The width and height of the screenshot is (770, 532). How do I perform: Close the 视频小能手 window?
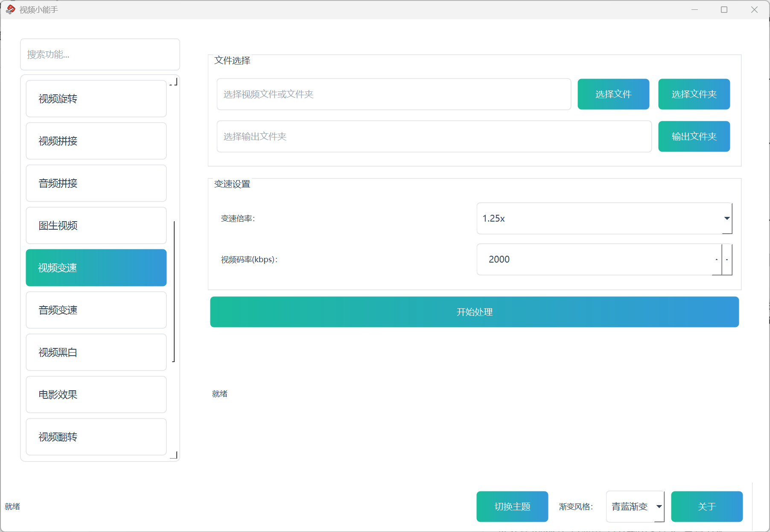(x=754, y=9)
